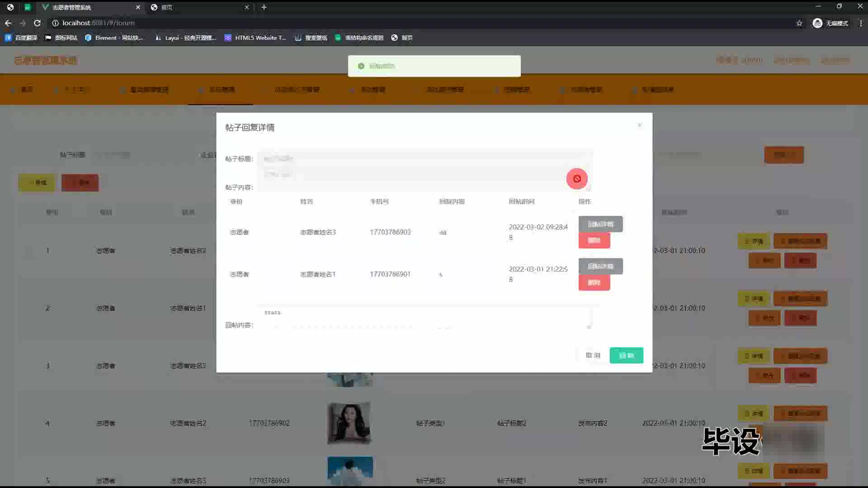Image resolution: width=868 pixels, height=488 pixels.
Task: Click 回帖详情 for 志愿者姓名3 reply
Action: (600, 224)
